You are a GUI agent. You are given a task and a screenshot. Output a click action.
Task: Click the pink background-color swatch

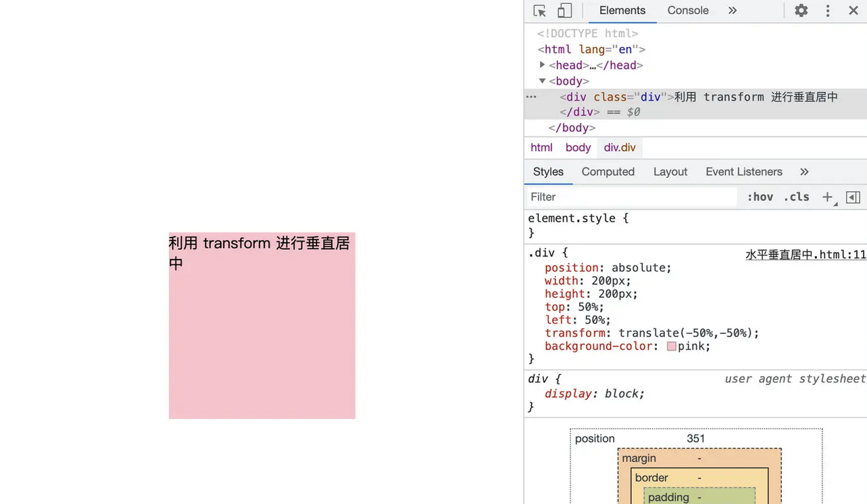[671, 346]
